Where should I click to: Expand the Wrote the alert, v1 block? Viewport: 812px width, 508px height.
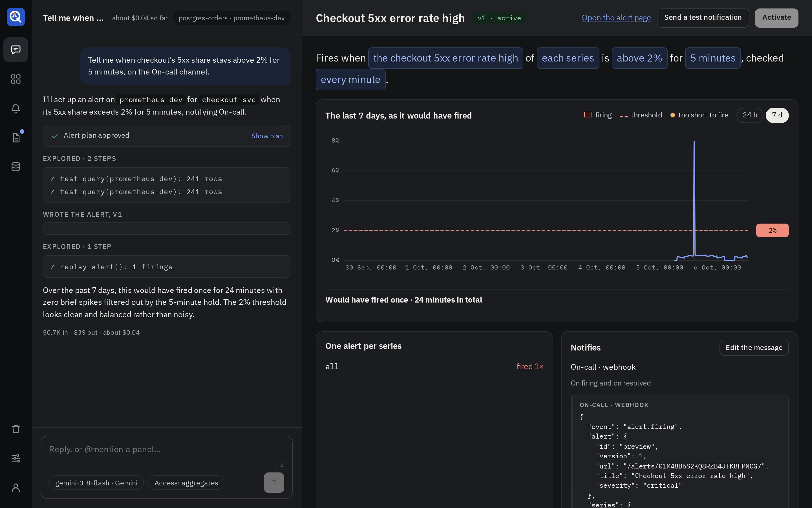[166, 229]
